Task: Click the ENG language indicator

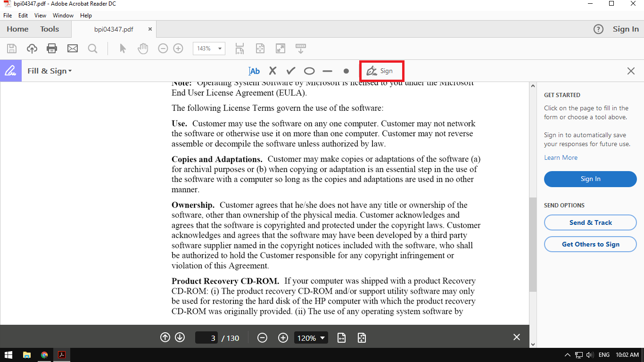Action: point(604,355)
